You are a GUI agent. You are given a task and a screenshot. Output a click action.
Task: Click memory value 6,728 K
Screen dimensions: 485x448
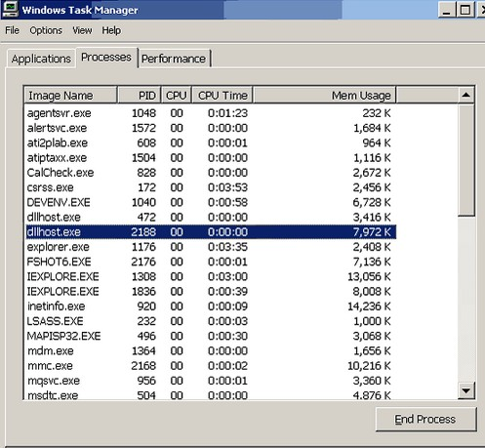click(x=372, y=202)
